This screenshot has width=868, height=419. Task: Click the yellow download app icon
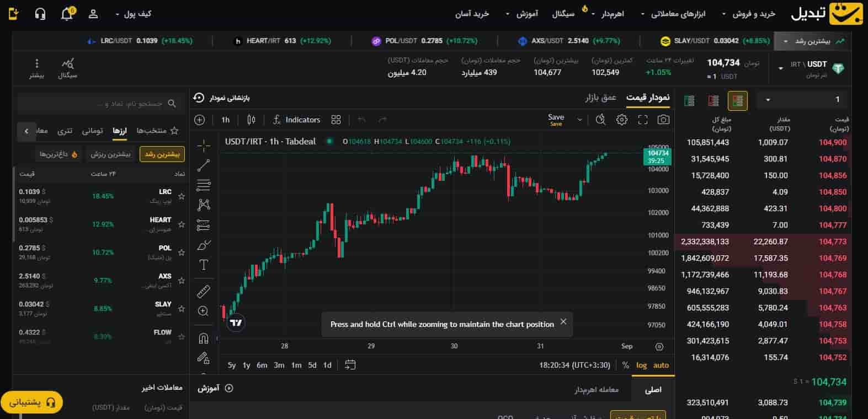[x=14, y=14]
